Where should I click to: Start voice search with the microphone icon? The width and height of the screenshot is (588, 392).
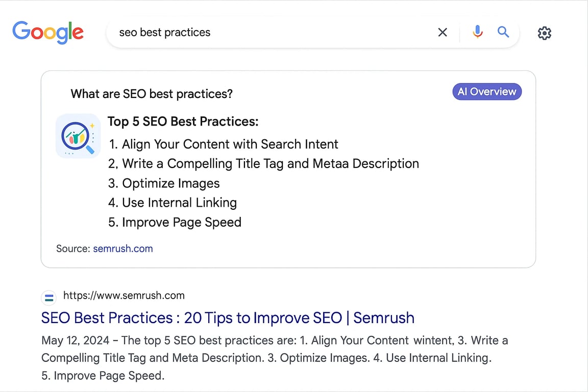point(478,33)
